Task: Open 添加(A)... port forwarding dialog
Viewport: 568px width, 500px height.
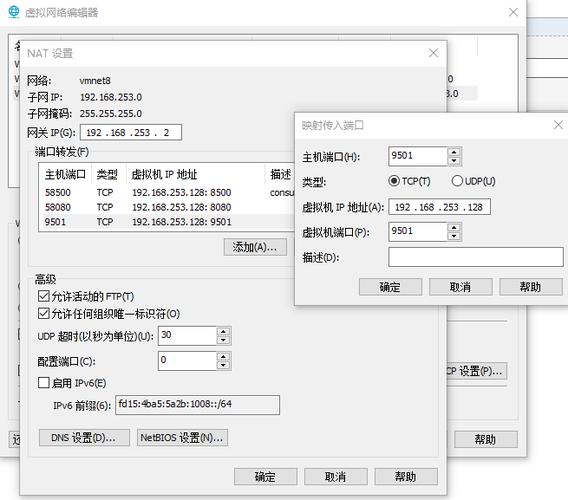Action: [255, 247]
